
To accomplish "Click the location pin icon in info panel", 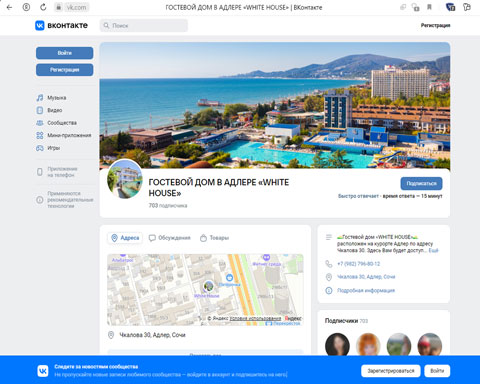I will [x=329, y=277].
